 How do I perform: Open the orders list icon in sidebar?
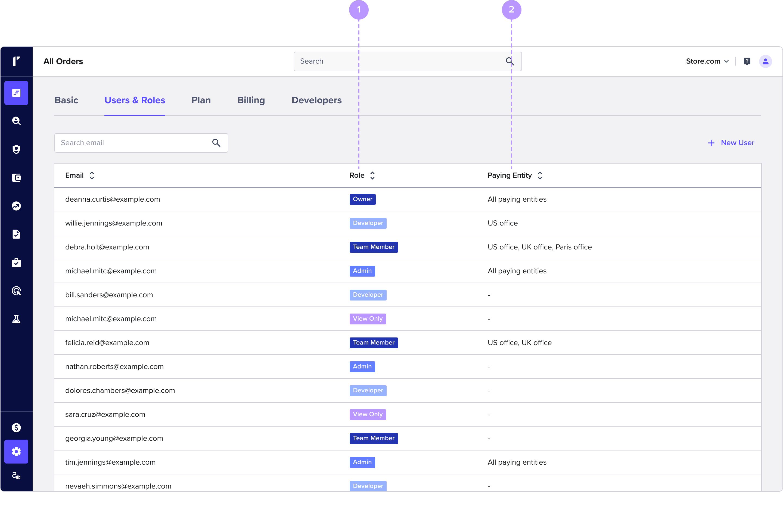coord(16,93)
